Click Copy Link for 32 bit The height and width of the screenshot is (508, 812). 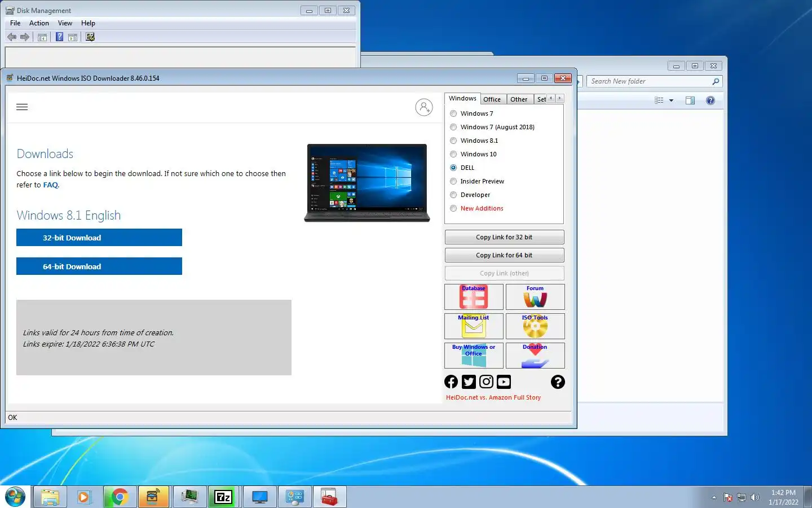pos(504,237)
